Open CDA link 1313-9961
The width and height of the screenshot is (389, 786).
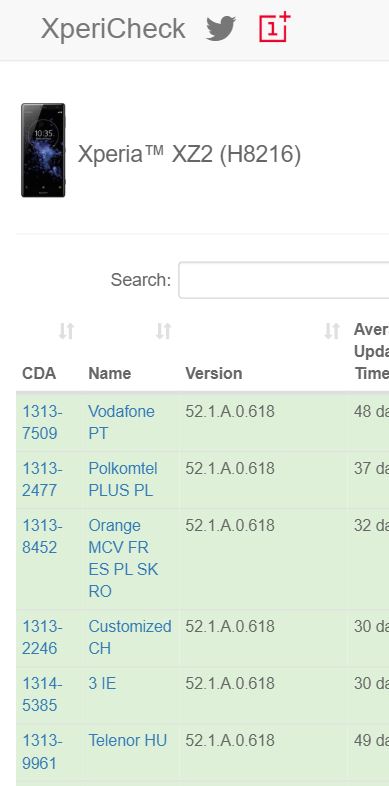(x=42, y=752)
